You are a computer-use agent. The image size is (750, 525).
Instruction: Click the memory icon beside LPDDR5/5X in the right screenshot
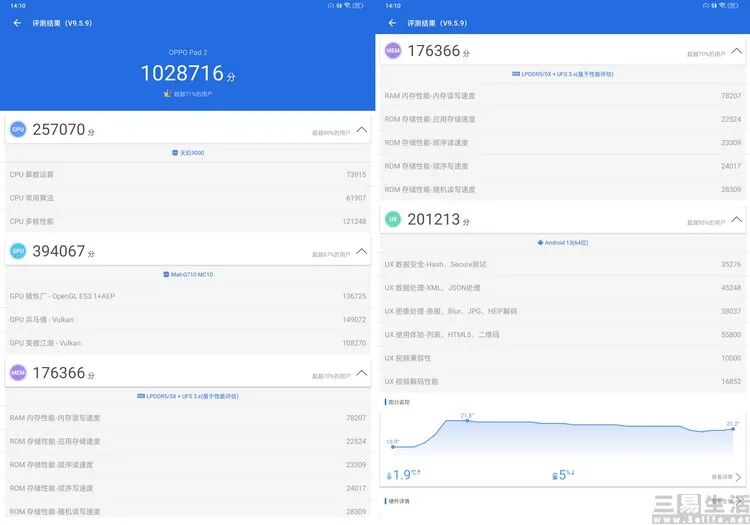pos(516,74)
